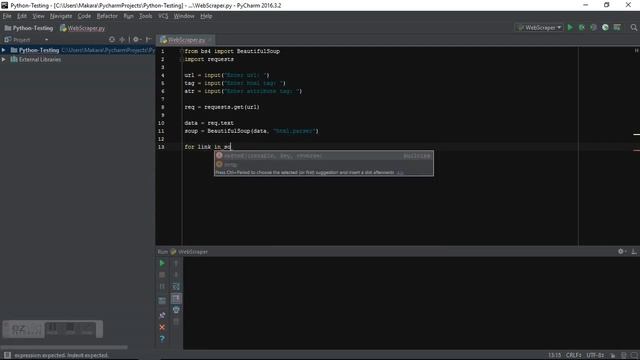Open Run panel help question mark icon
This screenshot has height=360, width=640.
(x=162, y=339)
